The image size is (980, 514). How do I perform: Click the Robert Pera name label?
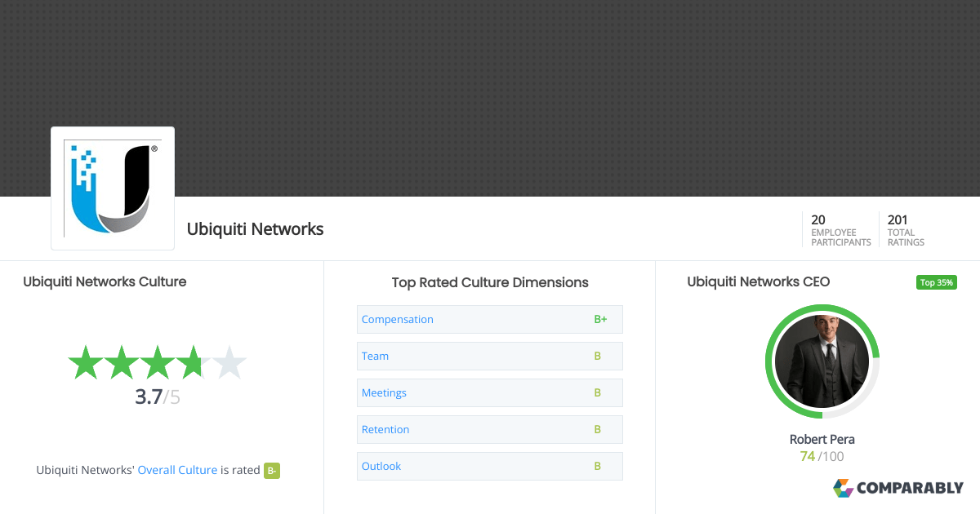[x=822, y=439]
